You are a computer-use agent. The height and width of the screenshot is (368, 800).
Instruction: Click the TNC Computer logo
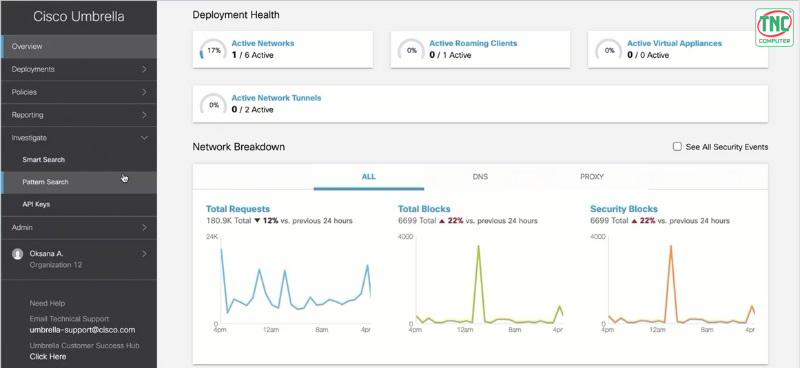[x=774, y=28]
